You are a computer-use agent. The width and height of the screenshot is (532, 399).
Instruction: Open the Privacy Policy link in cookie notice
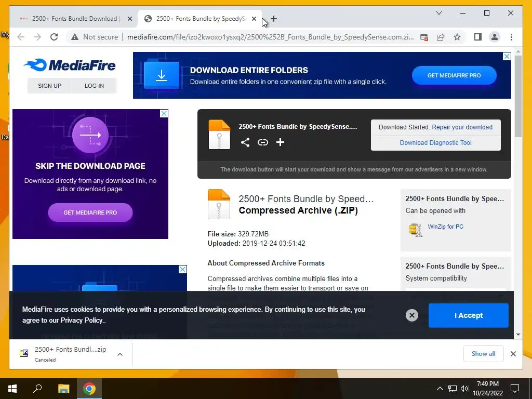(82, 320)
